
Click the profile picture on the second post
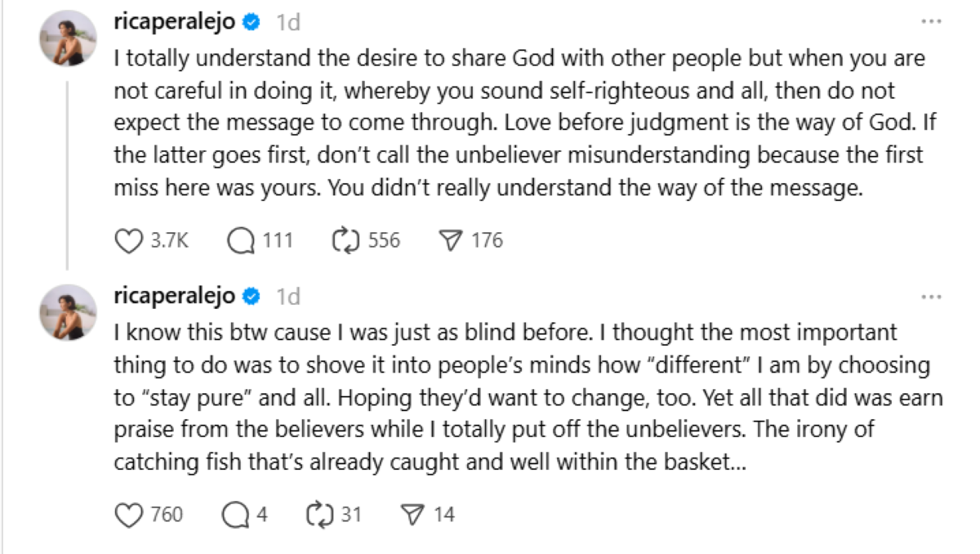click(69, 313)
